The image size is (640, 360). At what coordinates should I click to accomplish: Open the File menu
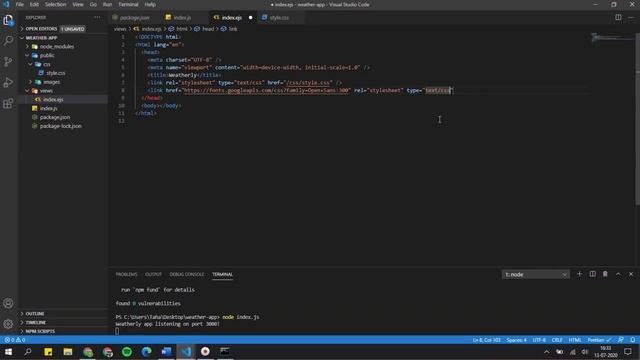20,4
